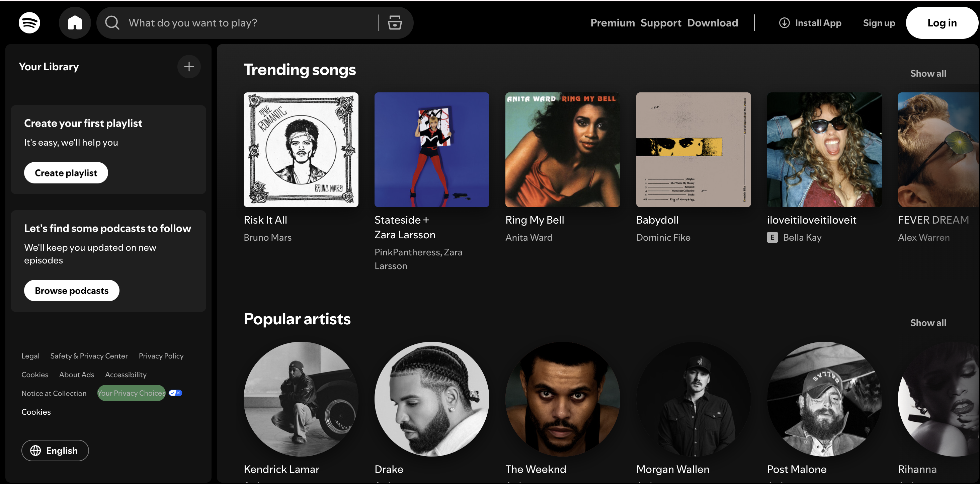Screen dimensions: 980x484
Task: Show all Trending songs
Action: [928, 73]
